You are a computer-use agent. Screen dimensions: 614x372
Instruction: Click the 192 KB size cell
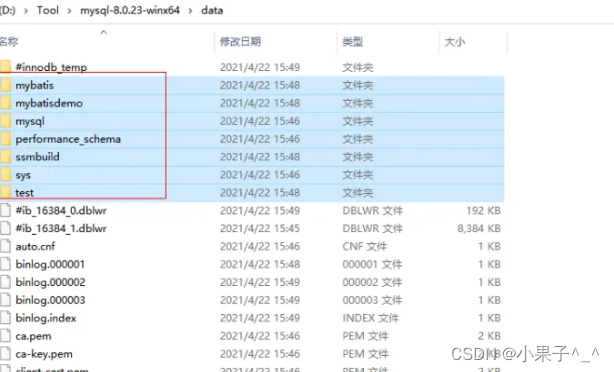click(x=483, y=210)
